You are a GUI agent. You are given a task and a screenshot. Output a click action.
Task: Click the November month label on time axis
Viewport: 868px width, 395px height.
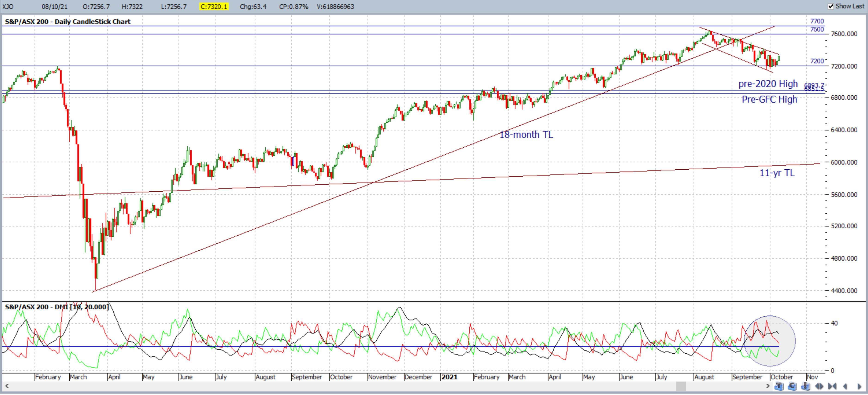[x=382, y=377]
